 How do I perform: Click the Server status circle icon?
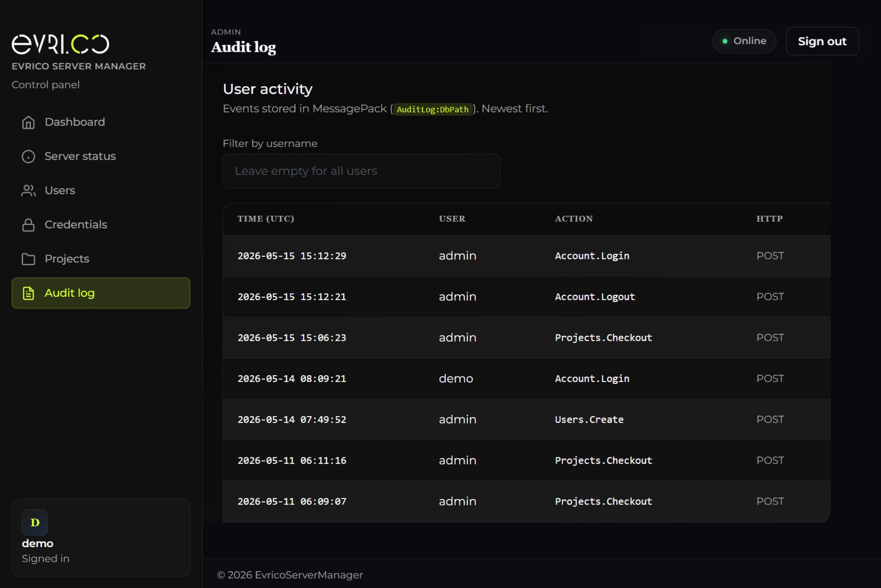[28, 157]
